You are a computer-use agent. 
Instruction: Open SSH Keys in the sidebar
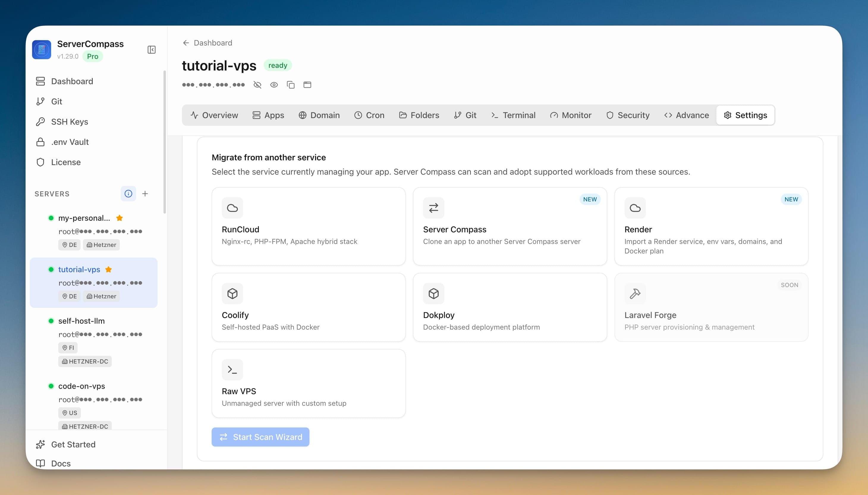pos(62,122)
